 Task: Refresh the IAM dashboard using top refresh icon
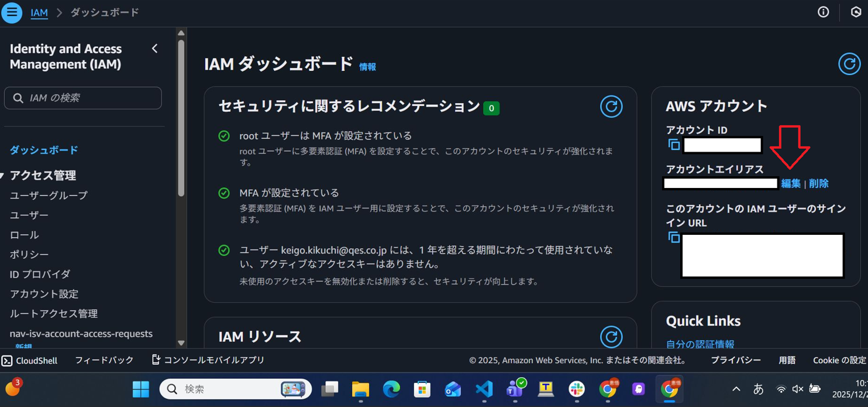[849, 63]
